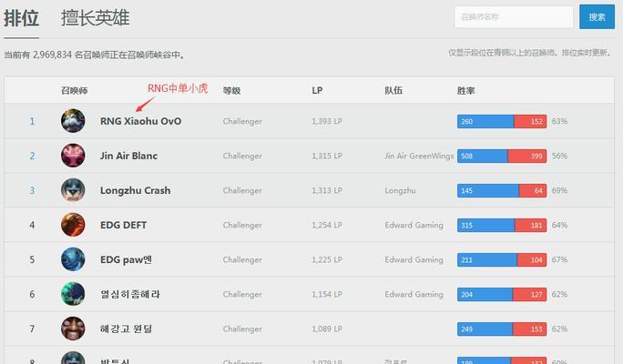Viewport: 623px width, 364px height.
Task: Click the 胜率 column header
Action: [x=466, y=90]
